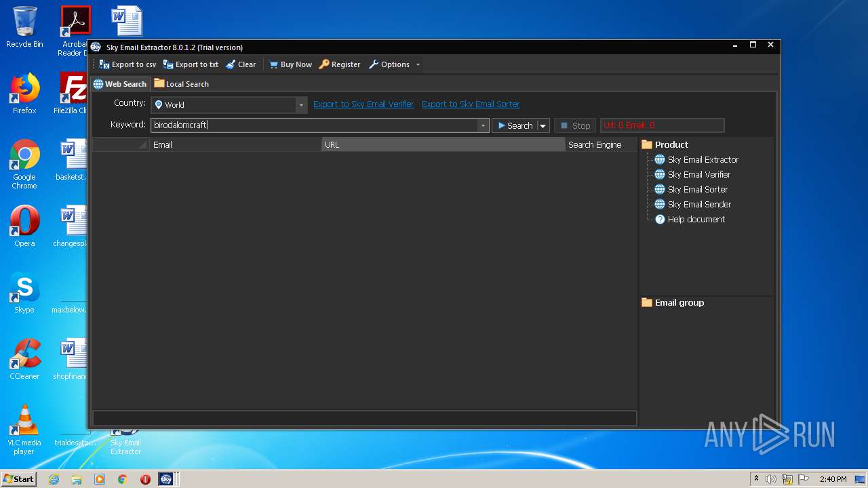Open Search button dropdown arrow
Viewport: 868px width, 488px height.
pyautogui.click(x=542, y=125)
